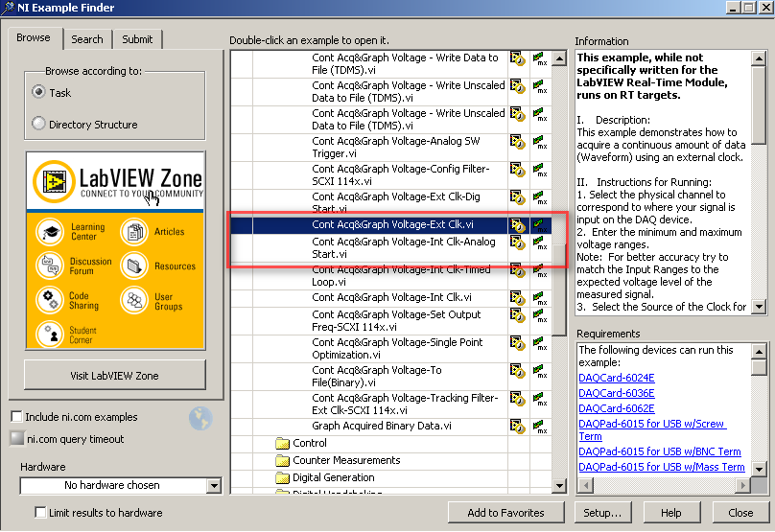Switch to the Search tab
The height and width of the screenshot is (532, 775).
[87, 39]
